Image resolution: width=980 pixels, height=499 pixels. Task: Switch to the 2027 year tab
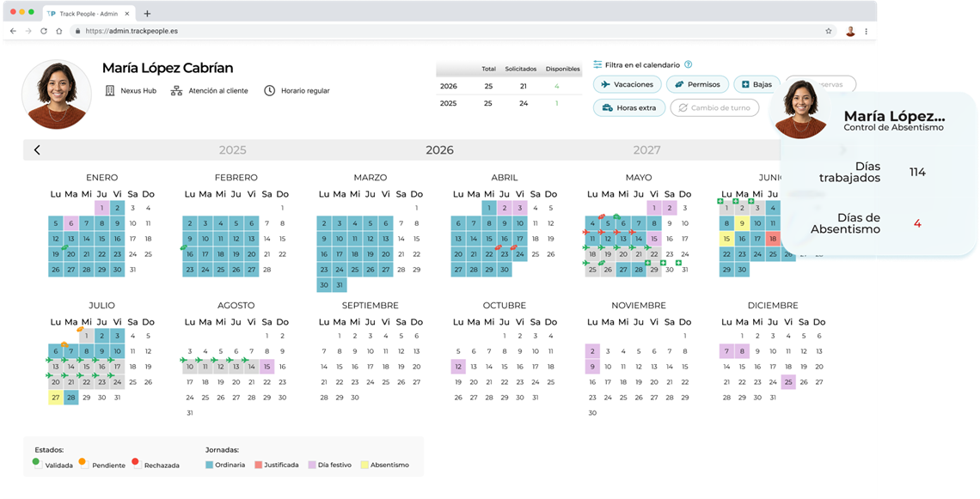point(646,150)
